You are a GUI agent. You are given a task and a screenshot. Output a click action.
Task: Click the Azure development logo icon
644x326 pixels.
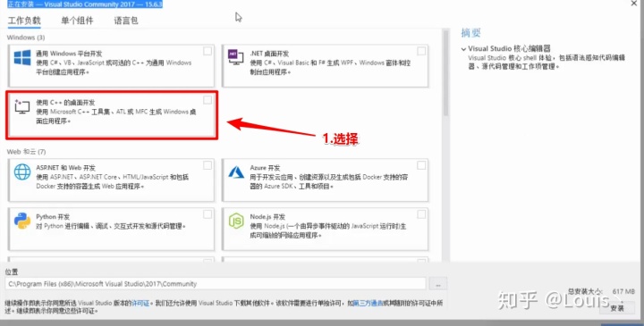[x=236, y=172]
